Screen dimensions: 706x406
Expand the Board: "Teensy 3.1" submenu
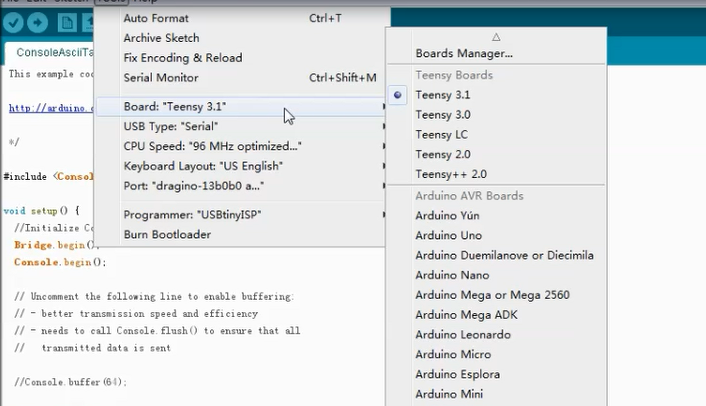pos(241,107)
